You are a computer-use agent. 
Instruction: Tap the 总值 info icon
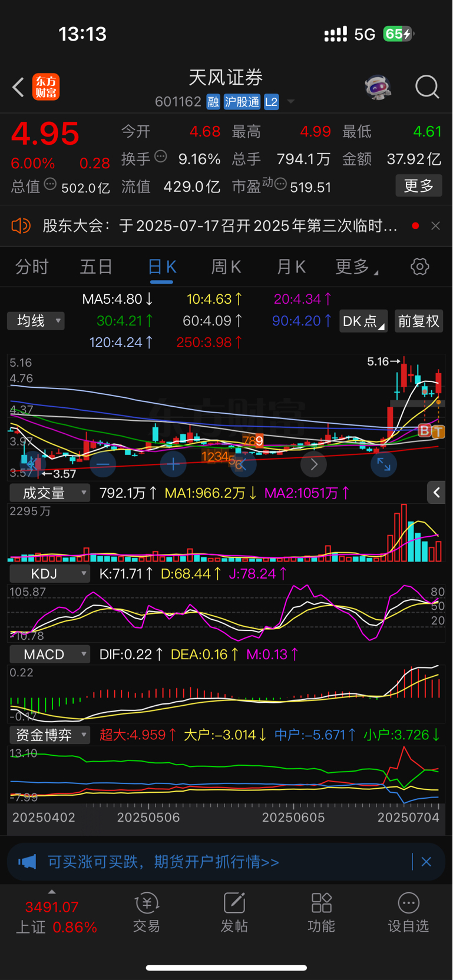[x=50, y=184]
